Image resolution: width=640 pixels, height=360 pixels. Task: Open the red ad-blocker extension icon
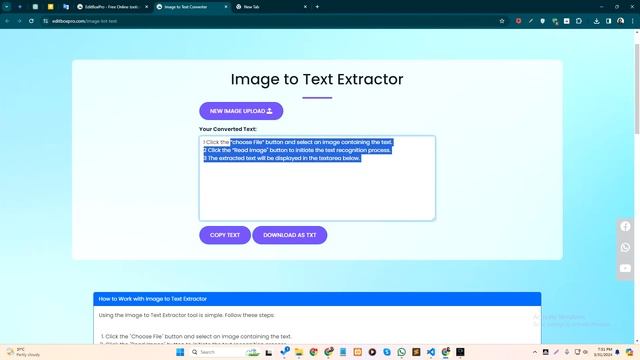click(518, 21)
